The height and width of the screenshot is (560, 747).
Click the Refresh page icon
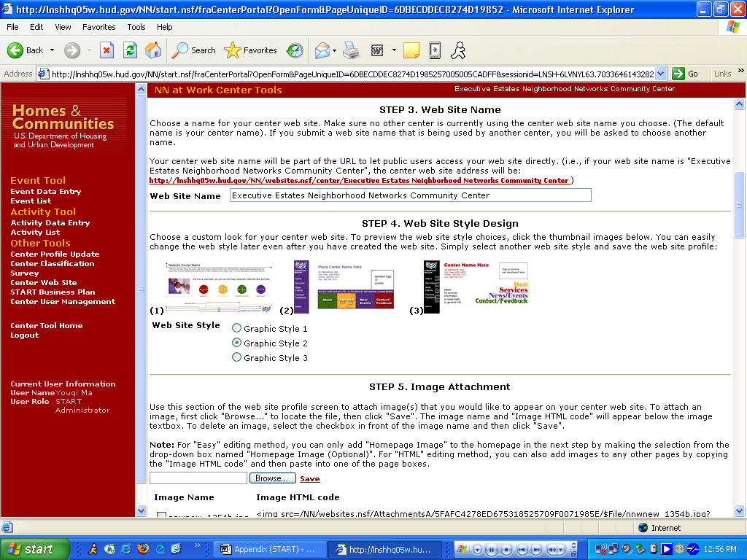pos(130,50)
